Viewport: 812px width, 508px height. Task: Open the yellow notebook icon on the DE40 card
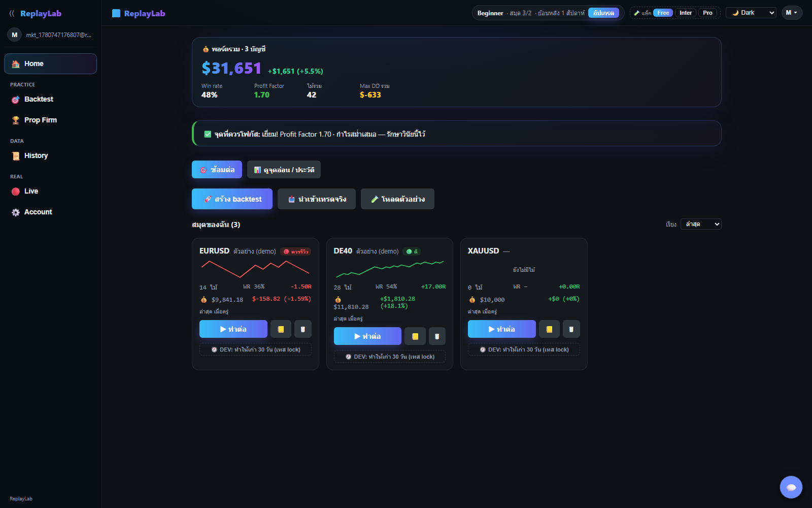pos(415,336)
